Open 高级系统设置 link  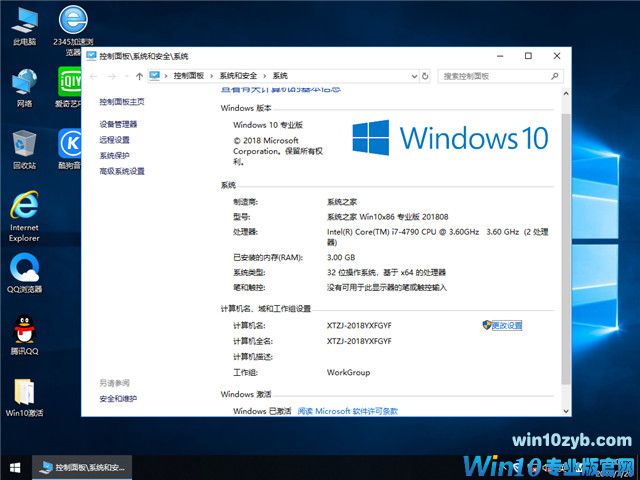click(122, 171)
